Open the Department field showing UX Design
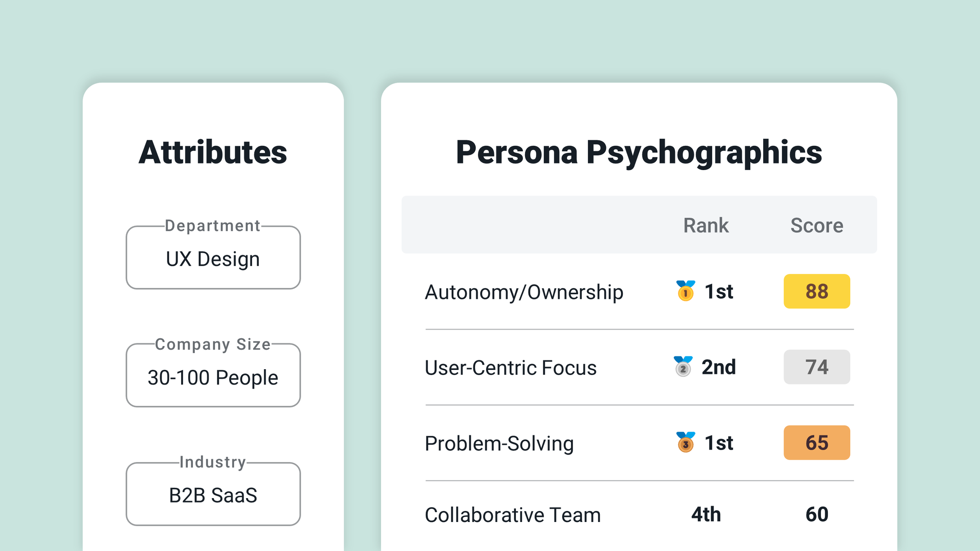 pos(213,257)
